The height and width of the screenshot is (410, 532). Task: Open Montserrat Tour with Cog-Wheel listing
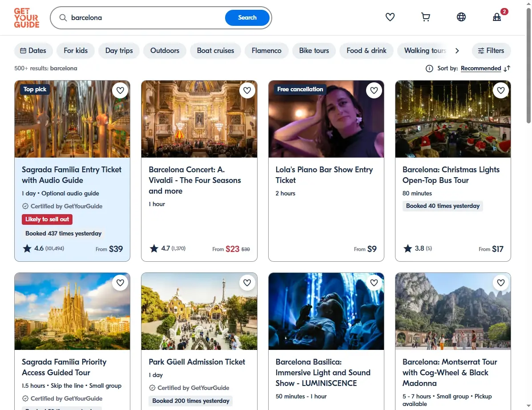[x=450, y=373]
